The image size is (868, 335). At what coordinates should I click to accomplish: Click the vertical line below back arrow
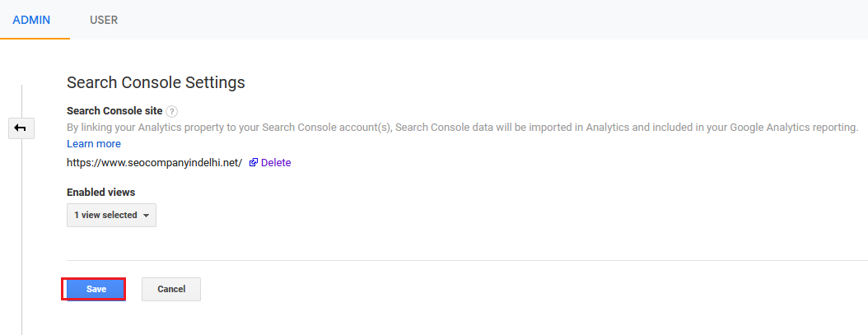(21, 230)
